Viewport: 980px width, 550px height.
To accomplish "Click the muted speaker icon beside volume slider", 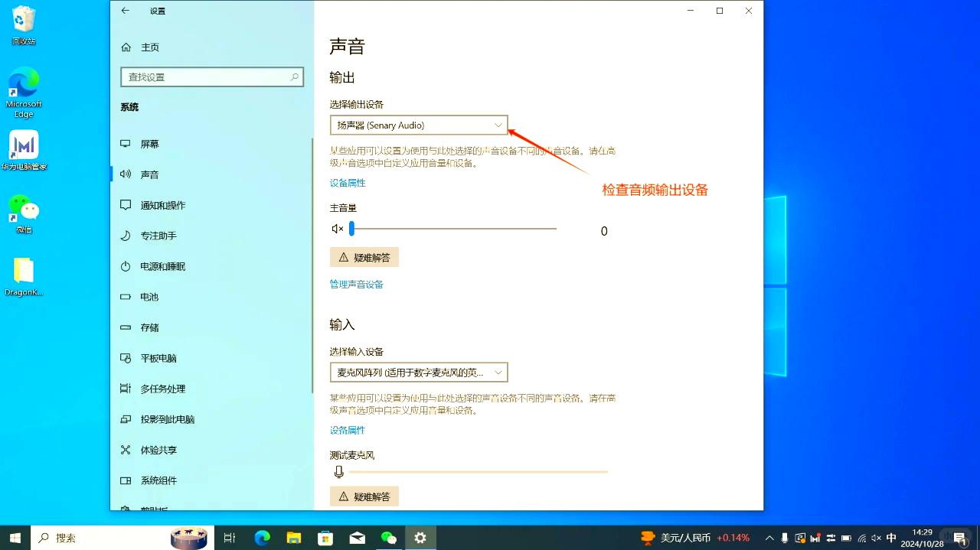I will (337, 229).
